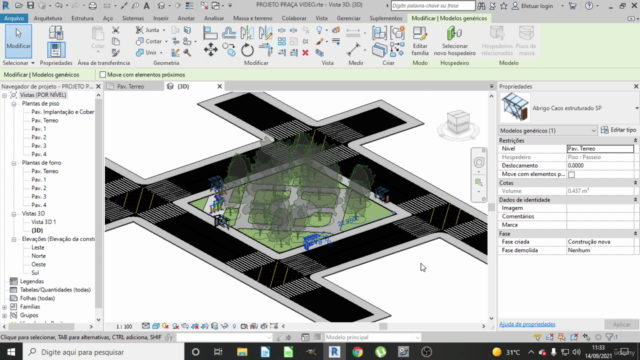
Task: Click the 1 : 100 scale button
Action: coord(124,327)
